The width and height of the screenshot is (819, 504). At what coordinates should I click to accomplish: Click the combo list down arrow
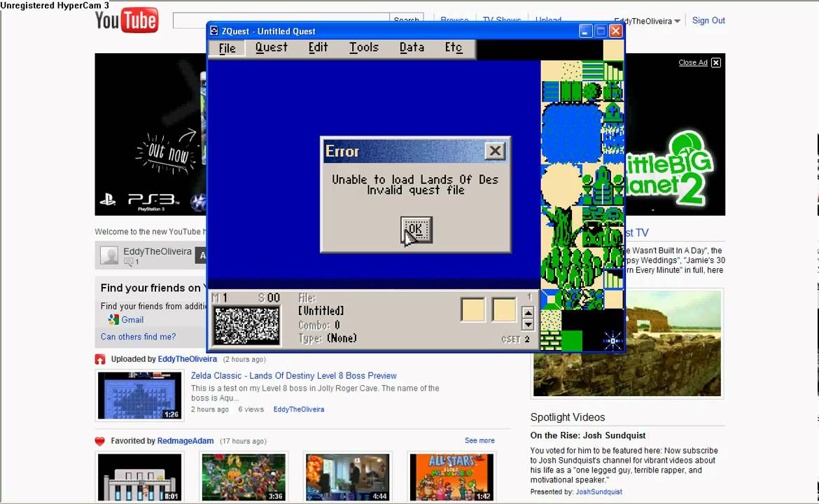point(528,324)
